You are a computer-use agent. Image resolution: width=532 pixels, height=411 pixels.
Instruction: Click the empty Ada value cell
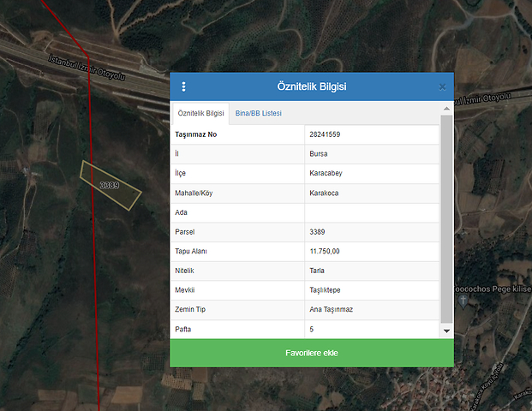tap(371, 212)
